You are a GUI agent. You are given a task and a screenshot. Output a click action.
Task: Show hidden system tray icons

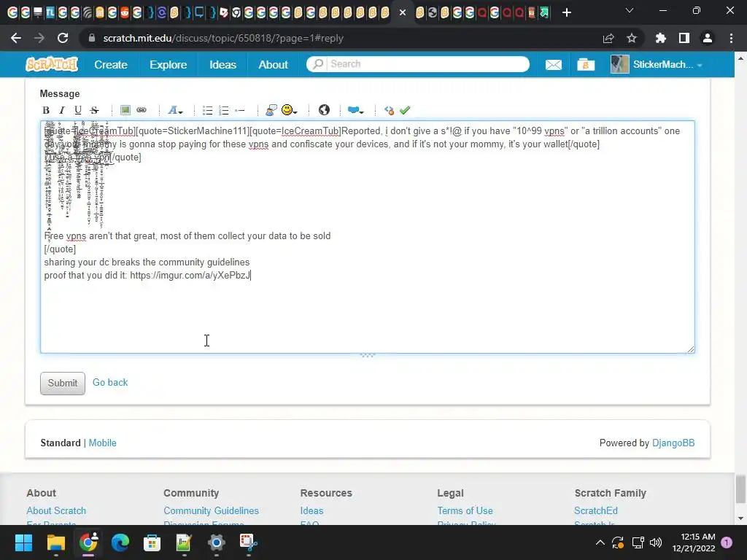(x=600, y=542)
